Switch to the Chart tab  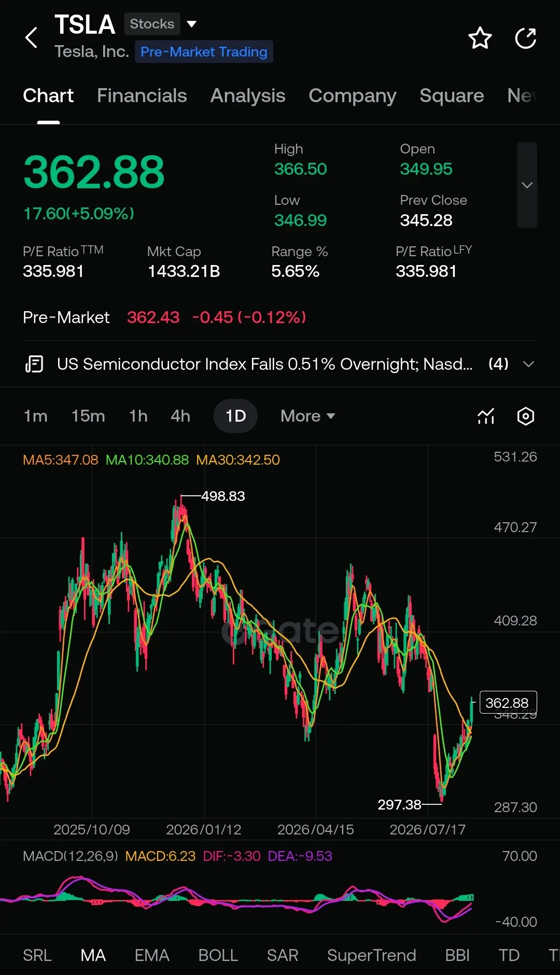pyautogui.click(x=48, y=96)
